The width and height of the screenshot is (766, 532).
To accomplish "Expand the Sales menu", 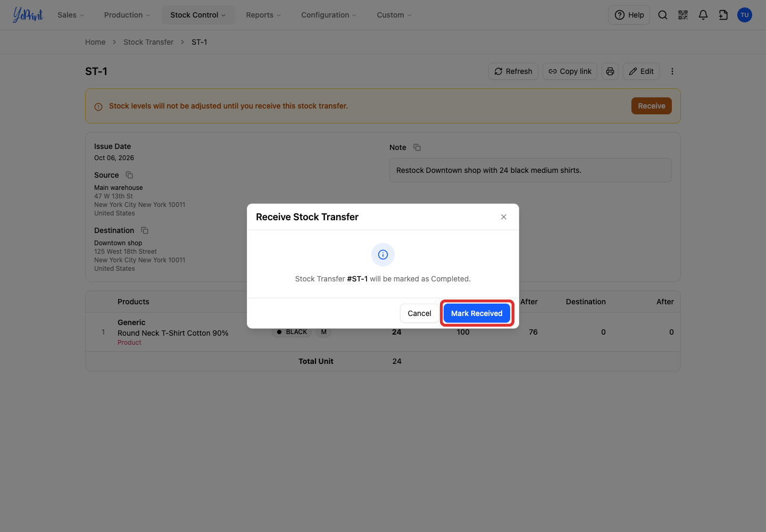I will click(x=71, y=15).
